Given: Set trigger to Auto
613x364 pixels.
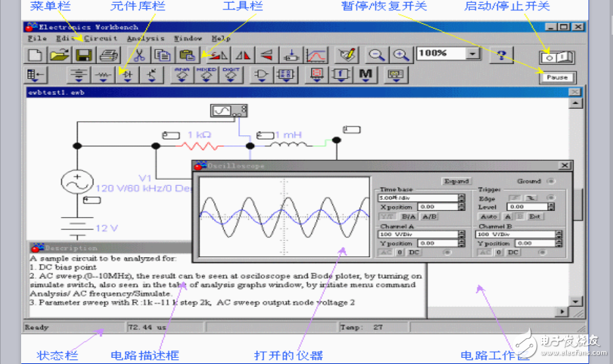Looking at the screenshot, I should 488,216.
